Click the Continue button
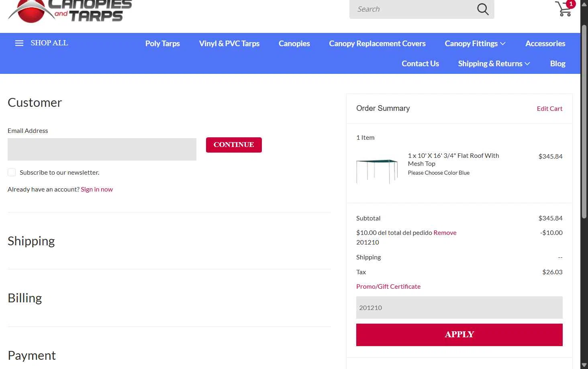Image resolution: width=588 pixels, height=369 pixels. click(234, 145)
